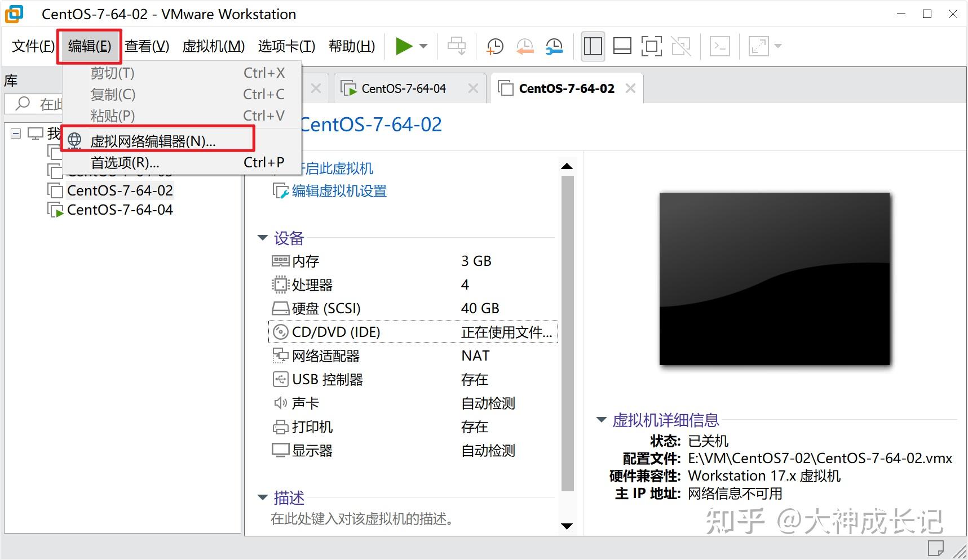Screen dimensions: 968x560
Task: Select the search magnifier in the library panel
Action: pyautogui.click(x=21, y=104)
